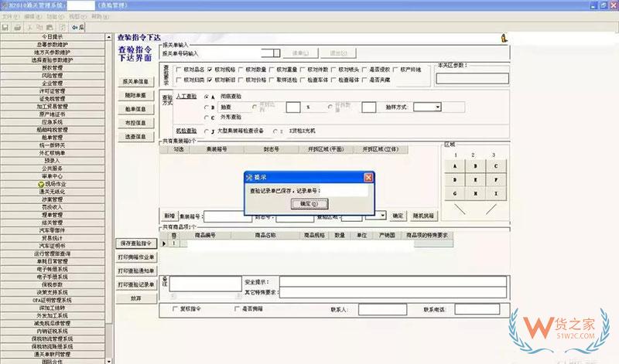Click the 安全提示 input field
Screen dimensions: 619x364
[393, 281]
